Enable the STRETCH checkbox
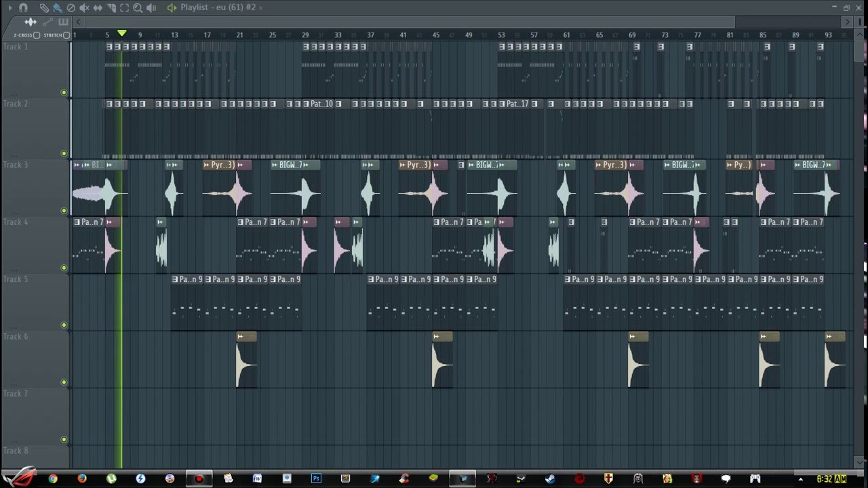Image resolution: width=868 pixels, height=488 pixels. point(66,35)
